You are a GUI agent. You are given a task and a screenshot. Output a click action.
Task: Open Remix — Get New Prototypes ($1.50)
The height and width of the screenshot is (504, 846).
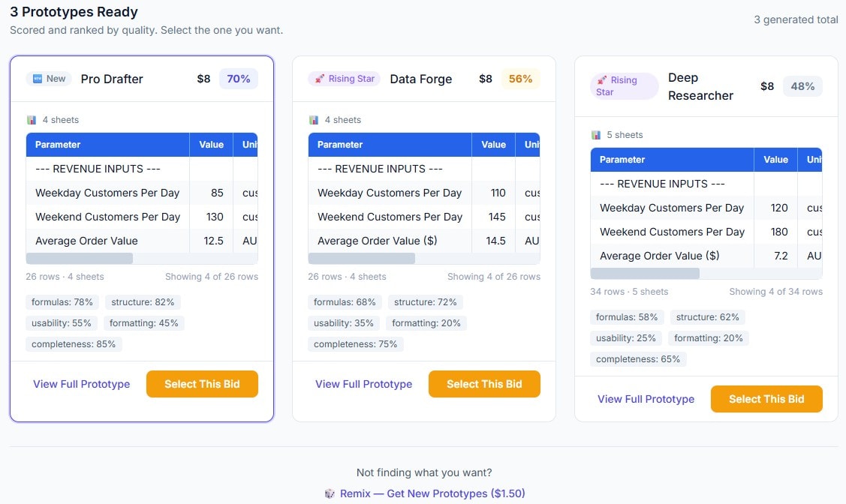coord(429,493)
